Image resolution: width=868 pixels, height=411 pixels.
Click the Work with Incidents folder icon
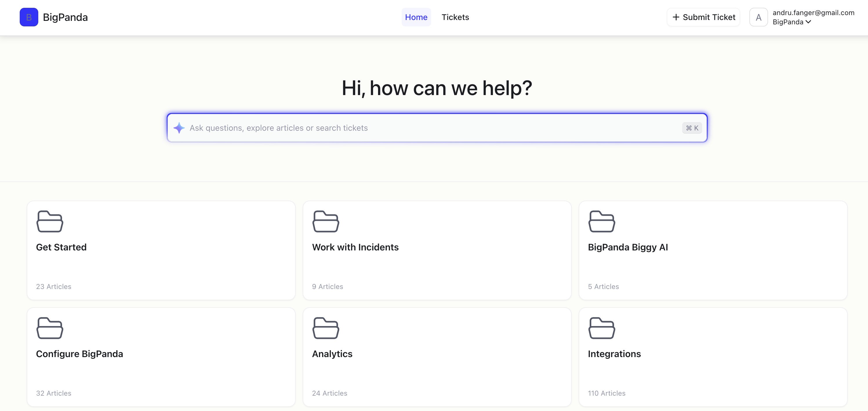pyautogui.click(x=326, y=221)
